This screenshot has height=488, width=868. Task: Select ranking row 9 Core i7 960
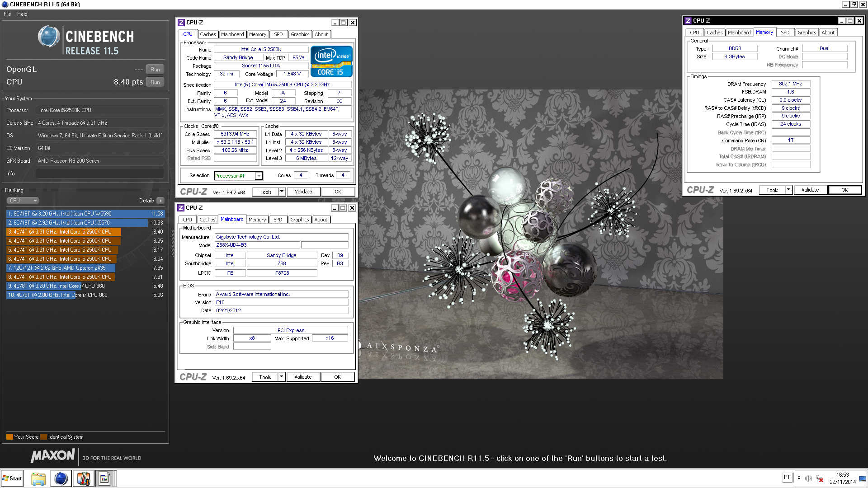point(85,286)
